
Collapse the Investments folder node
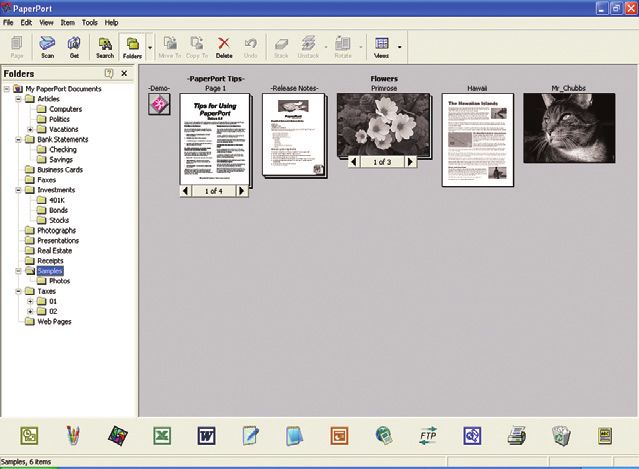[18, 190]
